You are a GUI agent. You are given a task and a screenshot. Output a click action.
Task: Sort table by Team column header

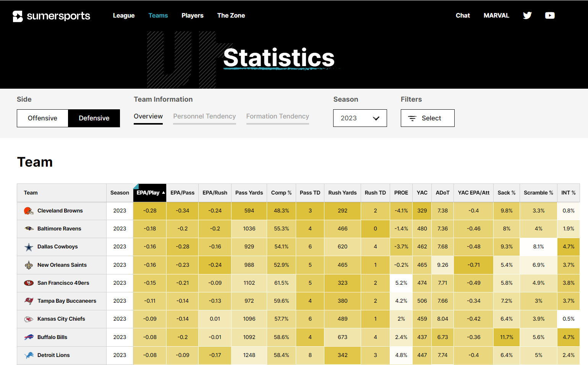pyautogui.click(x=62, y=193)
